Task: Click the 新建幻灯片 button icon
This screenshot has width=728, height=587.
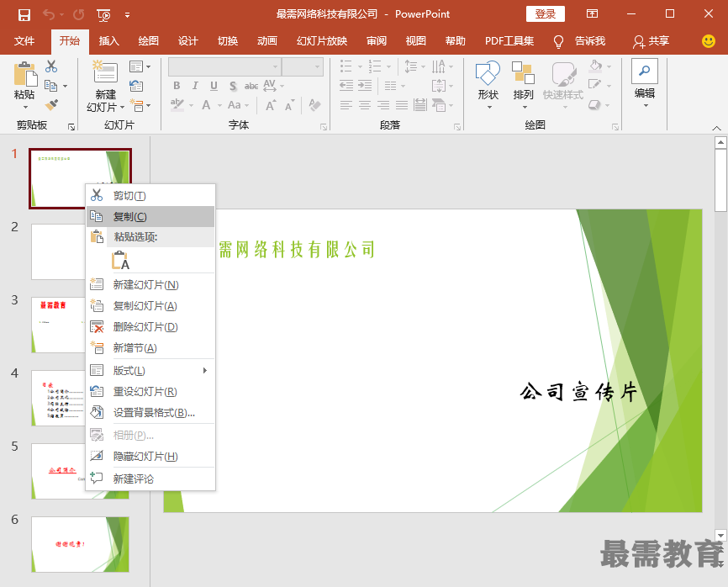Action: tap(105, 72)
